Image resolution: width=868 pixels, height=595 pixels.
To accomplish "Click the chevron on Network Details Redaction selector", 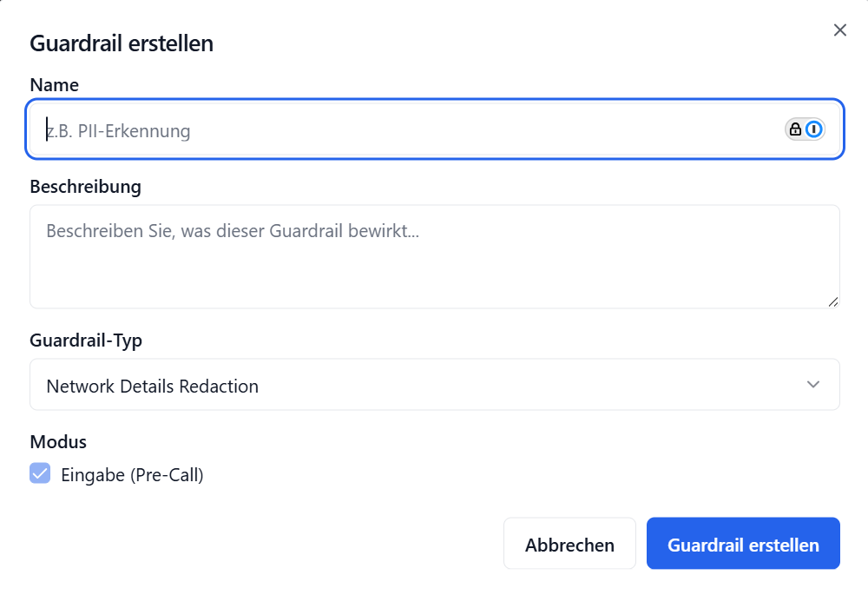I will coord(814,384).
